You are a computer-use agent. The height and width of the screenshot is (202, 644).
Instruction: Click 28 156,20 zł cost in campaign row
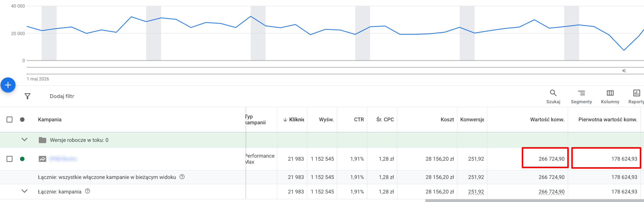[x=440, y=159]
